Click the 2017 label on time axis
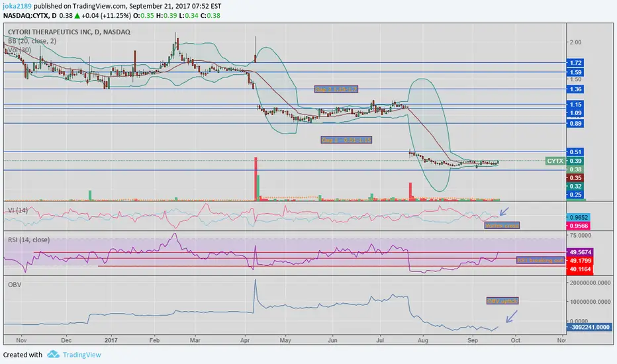Image resolution: width=617 pixels, height=364 pixels. tap(111, 340)
